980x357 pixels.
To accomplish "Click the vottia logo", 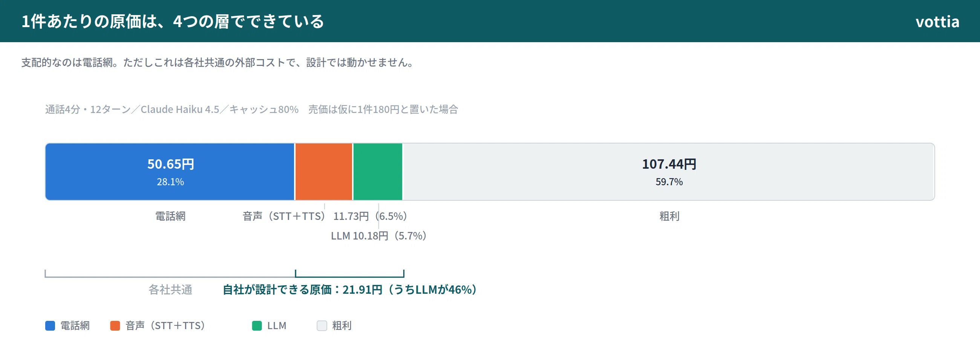I will [937, 22].
